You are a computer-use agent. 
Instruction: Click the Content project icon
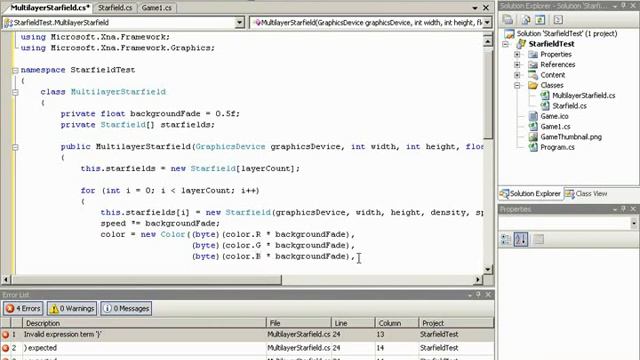533,75
